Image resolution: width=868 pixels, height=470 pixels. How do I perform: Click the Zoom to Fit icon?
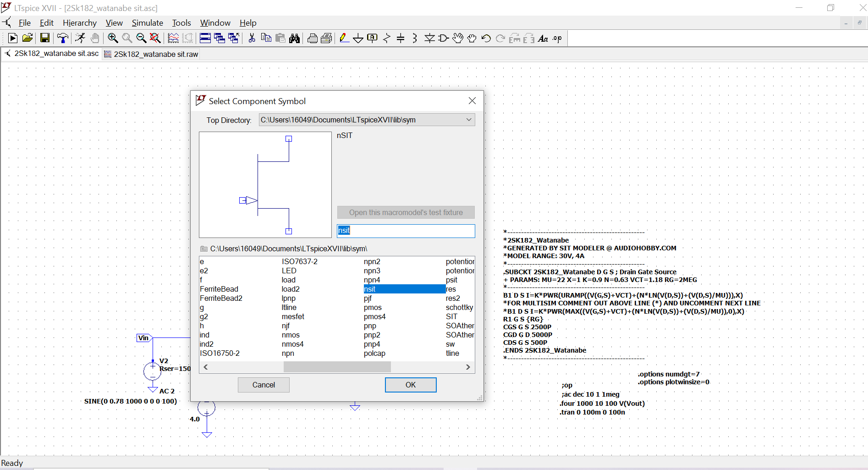point(155,39)
